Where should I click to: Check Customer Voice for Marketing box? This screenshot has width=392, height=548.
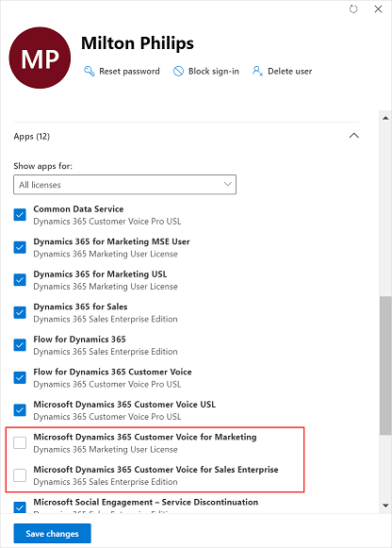[20, 442]
